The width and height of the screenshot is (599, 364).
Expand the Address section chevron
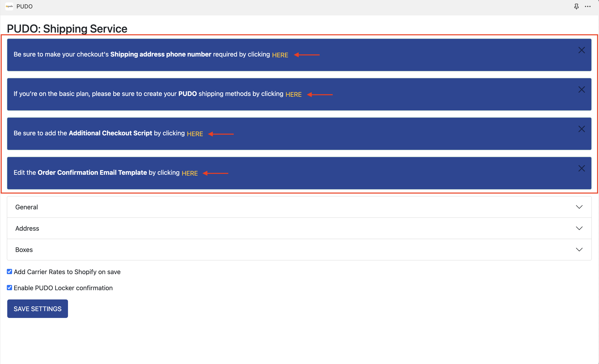pos(579,228)
